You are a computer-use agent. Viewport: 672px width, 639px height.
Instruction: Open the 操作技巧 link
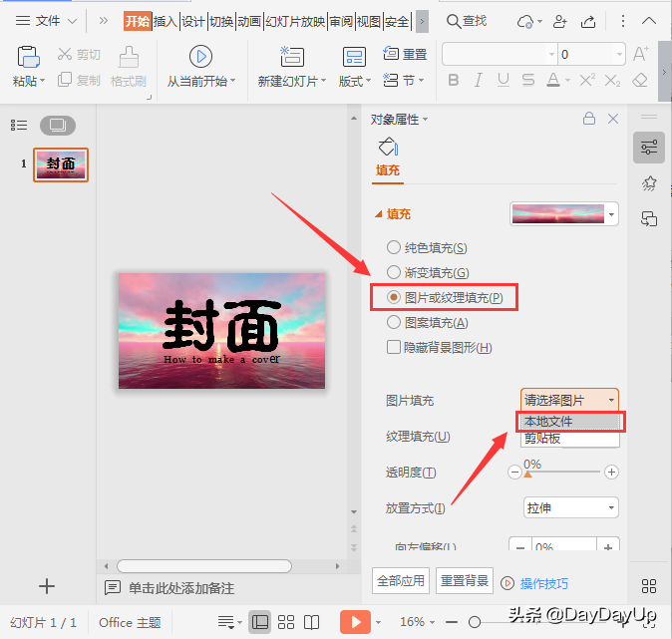[x=543, y=583]
